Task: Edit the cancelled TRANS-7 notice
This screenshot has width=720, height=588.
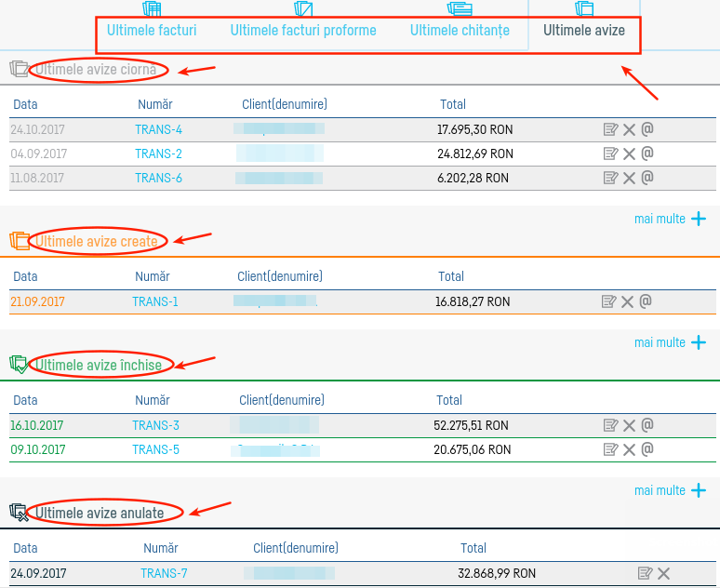Action: (646, 574)
